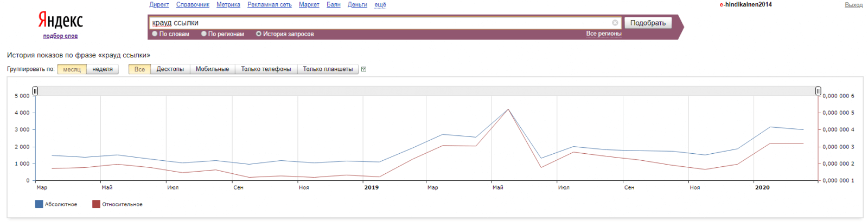Click the 'Подобрать' button
868x222 pixels.
(648, 23)
